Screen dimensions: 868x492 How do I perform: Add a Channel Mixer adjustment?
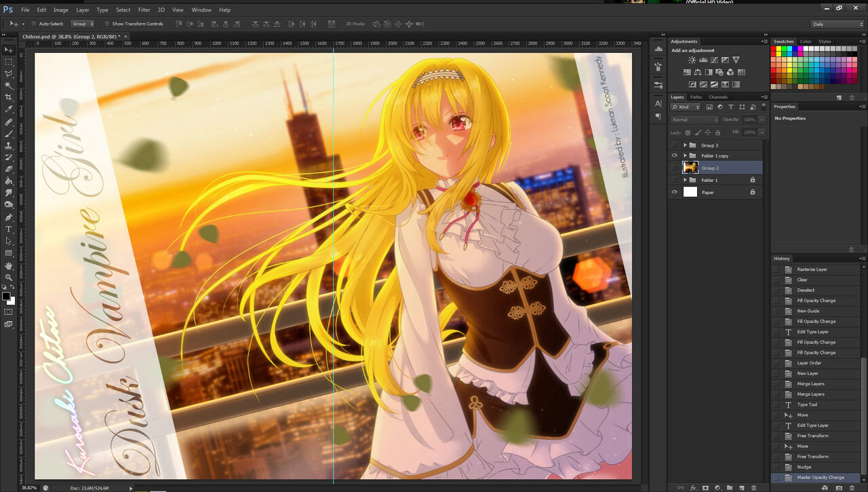[x=730, y=72]
